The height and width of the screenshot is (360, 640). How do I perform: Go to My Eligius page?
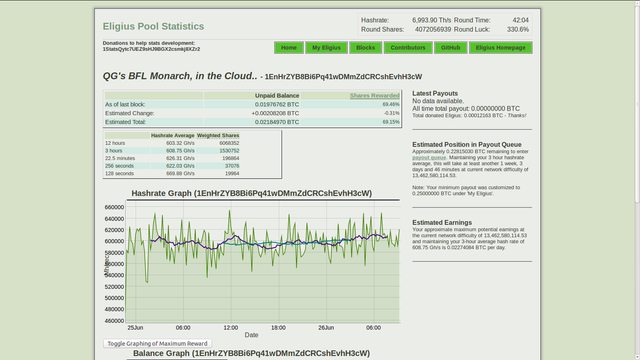click(326, 48)
